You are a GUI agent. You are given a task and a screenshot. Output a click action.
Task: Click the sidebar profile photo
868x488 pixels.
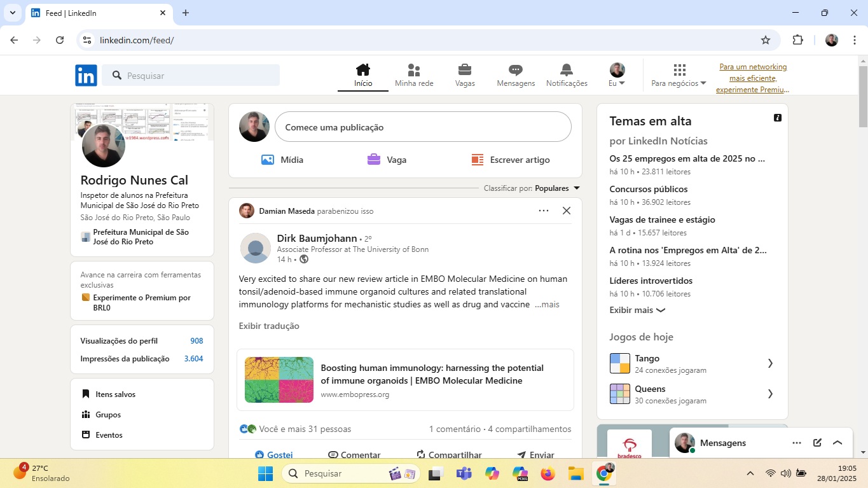(x=104, y=146)
